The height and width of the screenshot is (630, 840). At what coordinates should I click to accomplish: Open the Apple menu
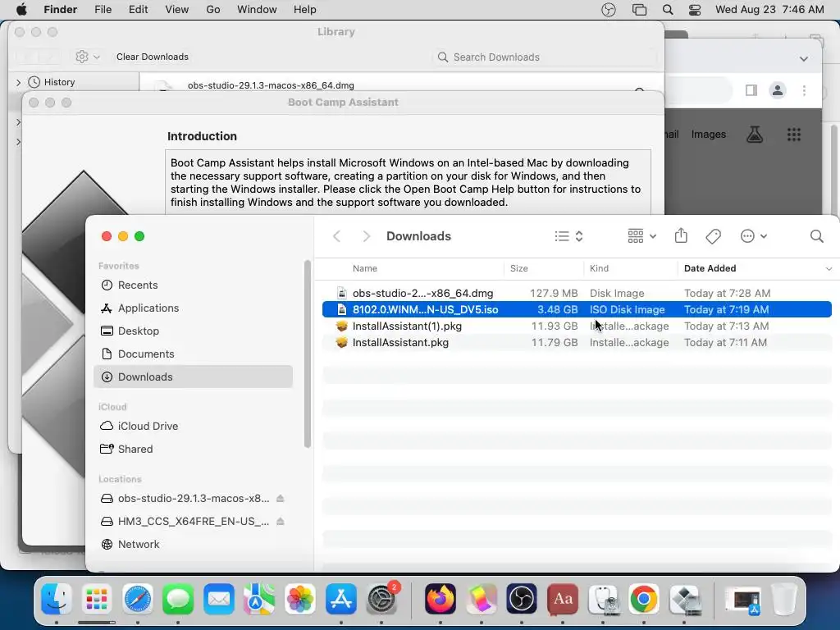(x=21, y=10)
